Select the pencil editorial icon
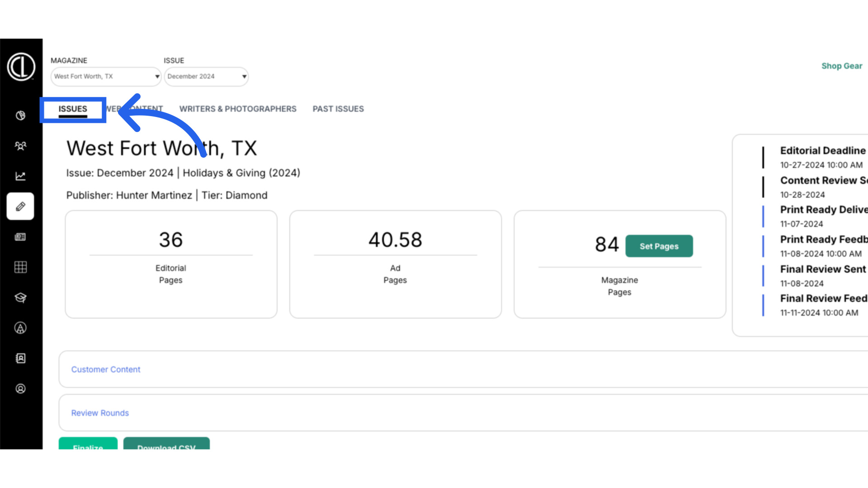The height and width of the screenshot is (488, 868). coord(20,206)
